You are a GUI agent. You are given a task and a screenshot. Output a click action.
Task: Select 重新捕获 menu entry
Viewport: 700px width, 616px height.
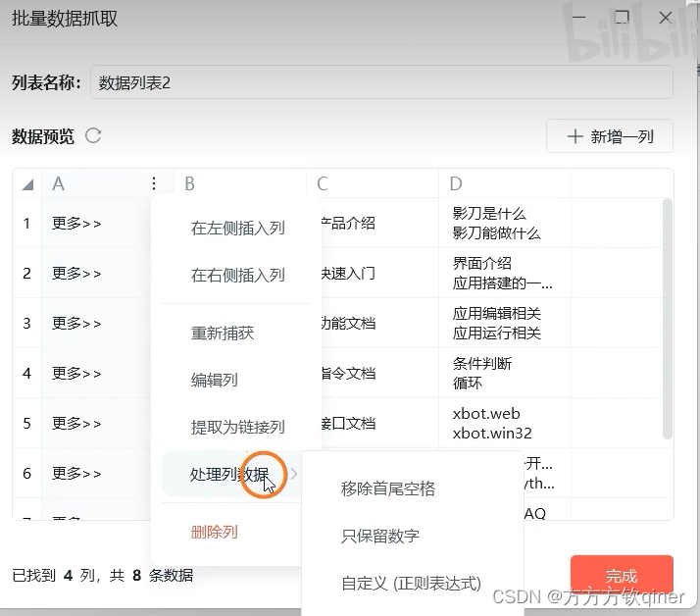tap(223, 333)
